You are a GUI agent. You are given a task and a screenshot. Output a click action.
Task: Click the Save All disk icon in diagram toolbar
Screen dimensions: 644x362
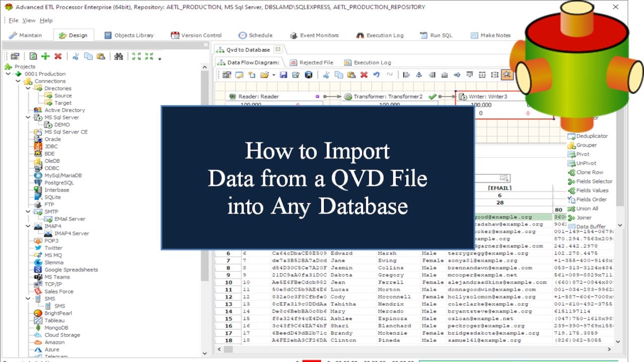coord(308,75)
